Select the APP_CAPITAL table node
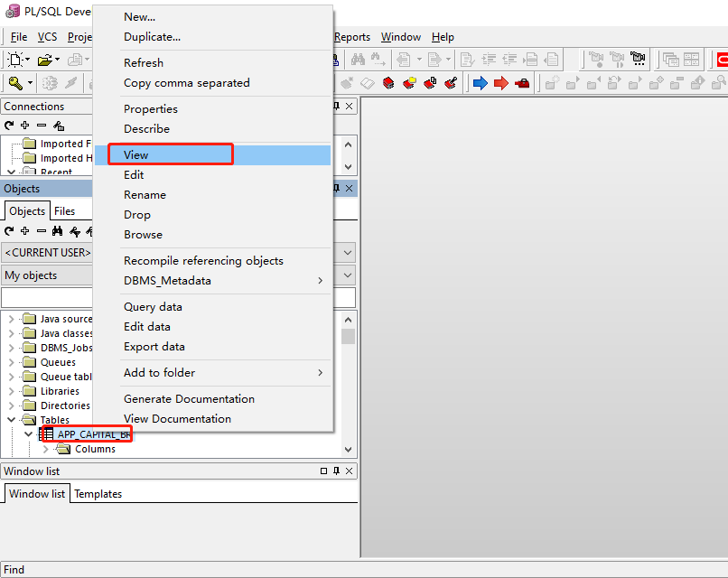 click(93, 434)
